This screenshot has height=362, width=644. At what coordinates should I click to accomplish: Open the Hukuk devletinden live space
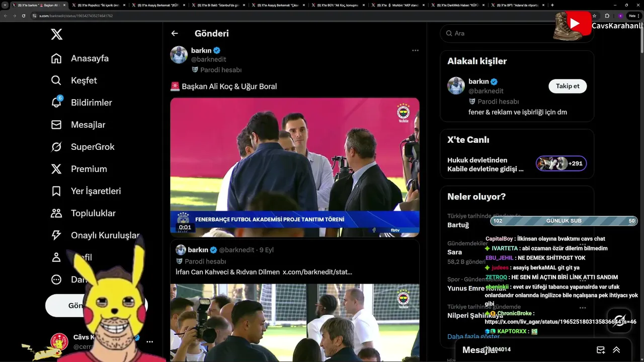486,164
